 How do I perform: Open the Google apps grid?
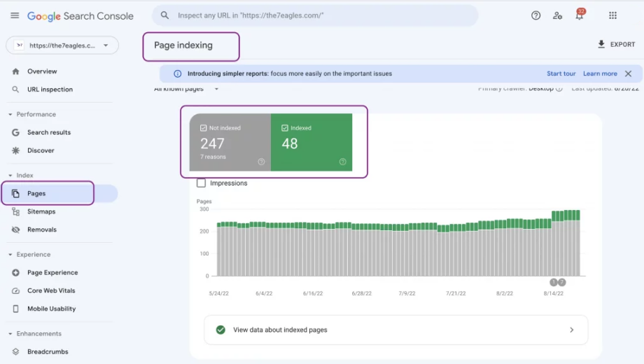click(612, 15)
